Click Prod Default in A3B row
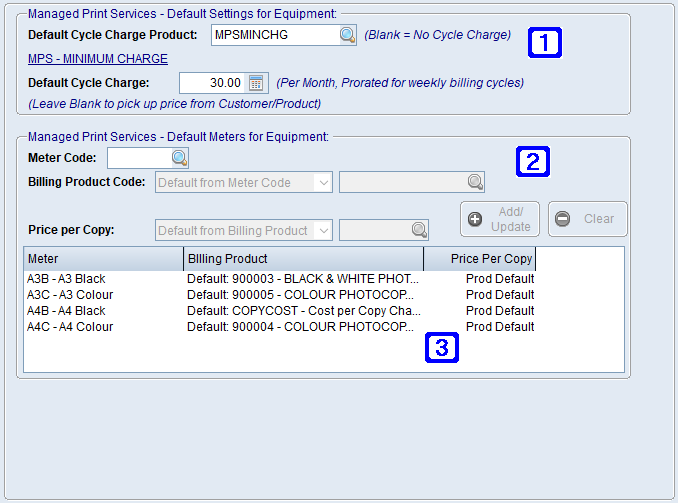Image resolution: width=678 pixels, height=504 pixels. (500, 279)
